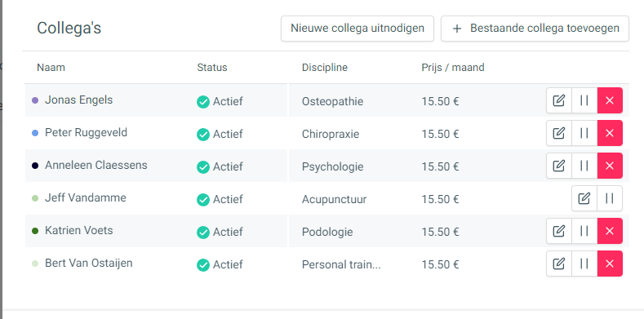This screenshot has width=644, height=319.
Task: Remove Katrien Voets with red X
Action: [610, 231]
